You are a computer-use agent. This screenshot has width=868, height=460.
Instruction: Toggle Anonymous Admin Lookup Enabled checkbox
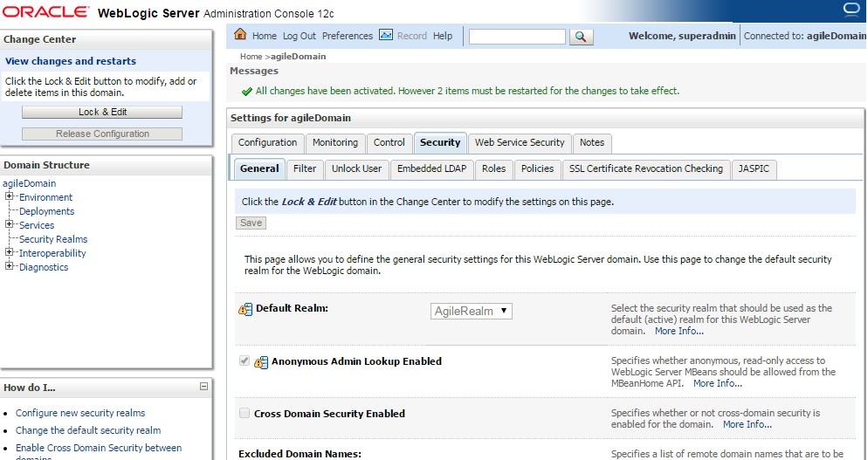pos(245,360)
